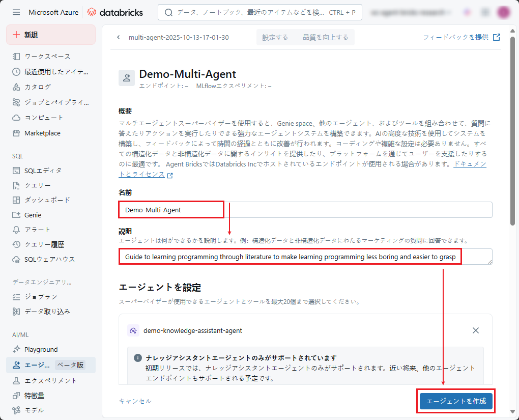Click the Databricks logo

115,12
